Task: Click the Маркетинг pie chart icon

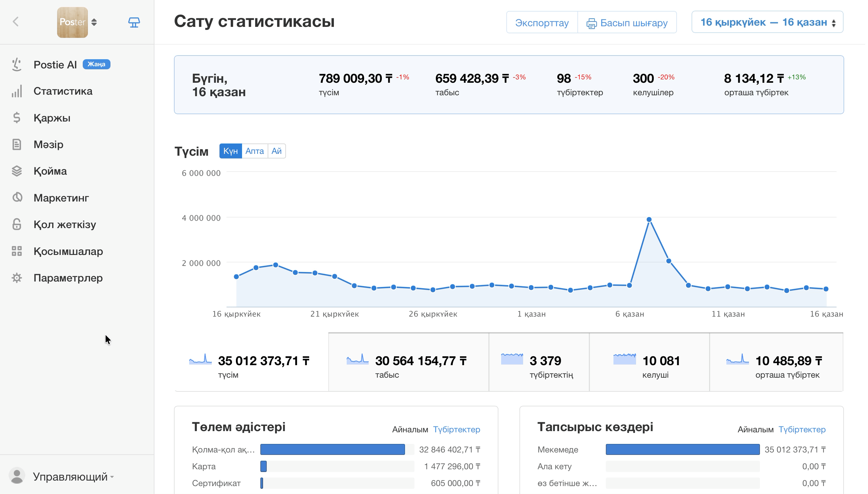Action: pyautogui.click(x=17, y=198)
